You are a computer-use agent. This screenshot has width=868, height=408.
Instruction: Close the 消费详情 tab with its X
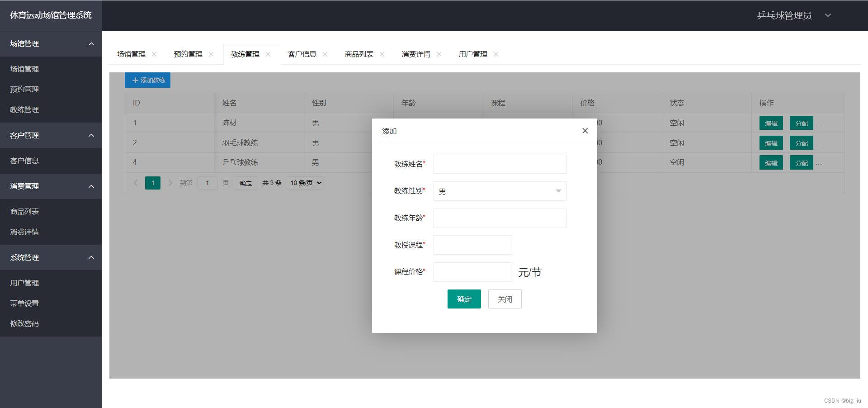coord(439,54)
